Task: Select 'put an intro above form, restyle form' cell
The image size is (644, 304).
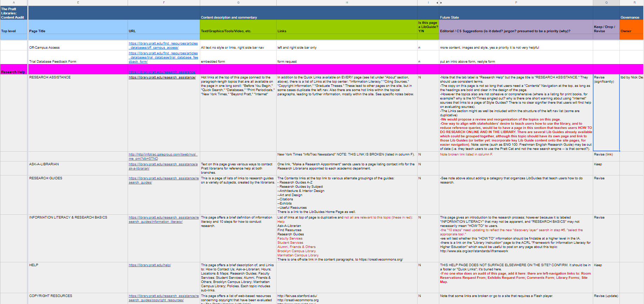Action: pos(516,57)
